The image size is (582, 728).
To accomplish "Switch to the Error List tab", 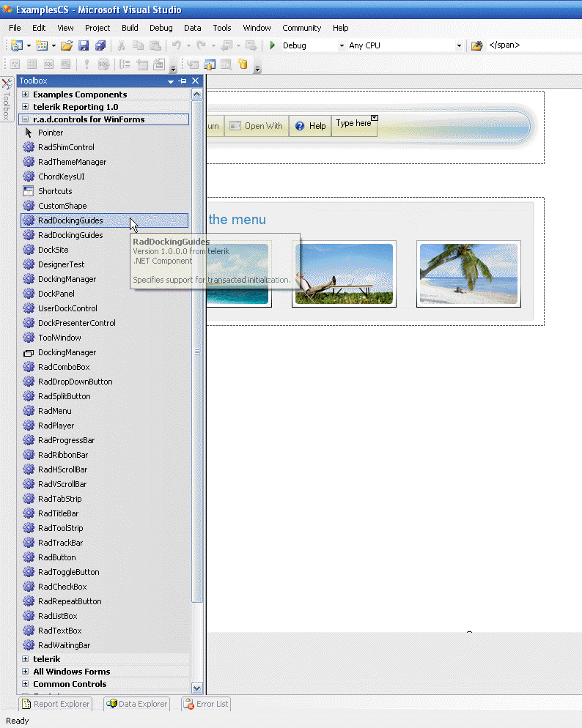I will click(206, 704).
